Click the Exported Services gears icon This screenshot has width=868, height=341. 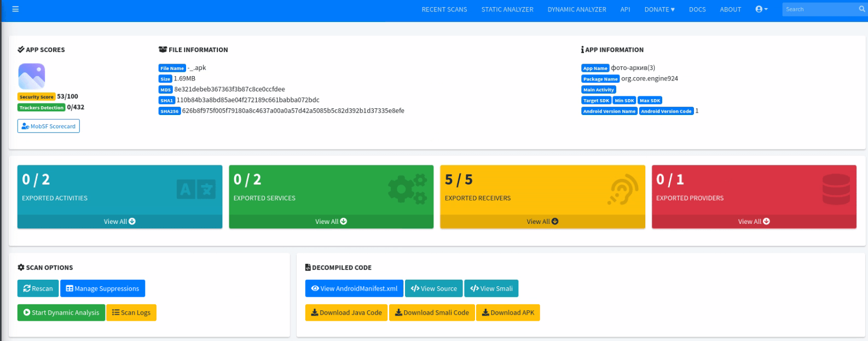pos(407,189)
